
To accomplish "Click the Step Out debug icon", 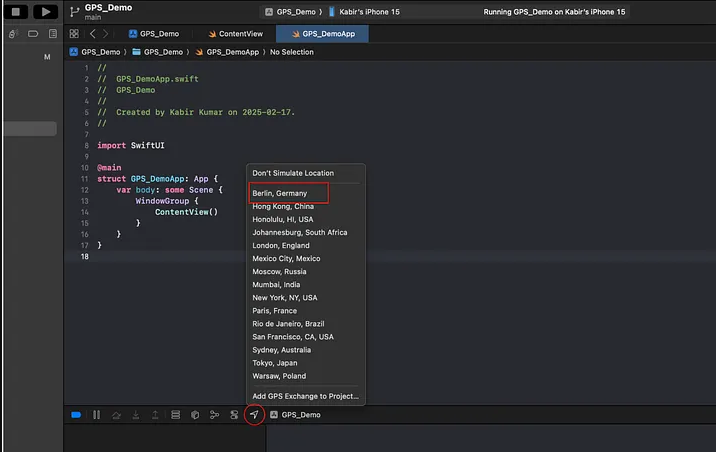I will pos(155,414).
